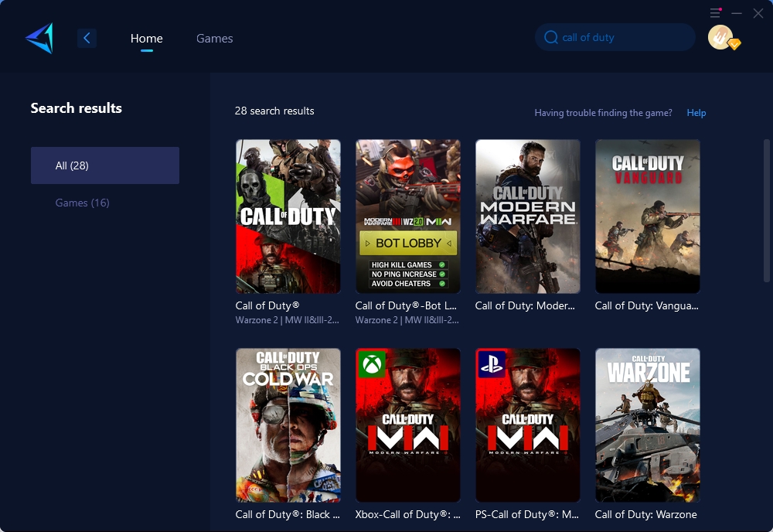773x532 pixels.
Task: Open the Modern Warfare cover art
Action: click(527, 217)
